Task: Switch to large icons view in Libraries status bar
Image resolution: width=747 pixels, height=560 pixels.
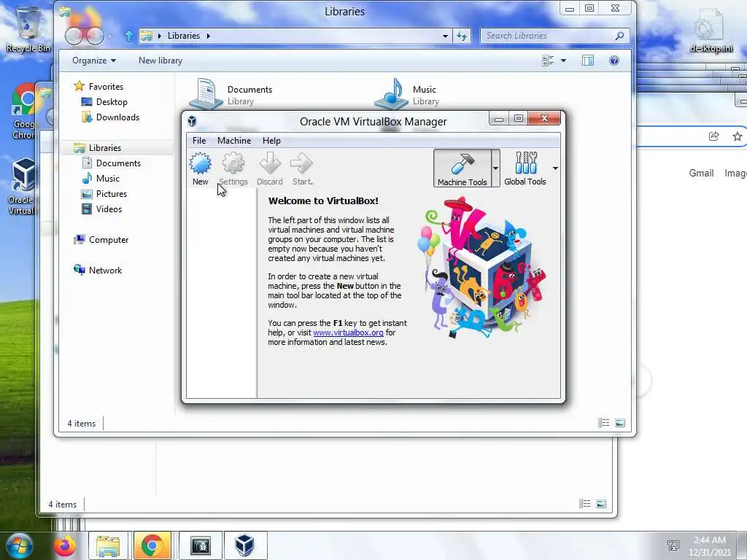Action: [620, 423]
